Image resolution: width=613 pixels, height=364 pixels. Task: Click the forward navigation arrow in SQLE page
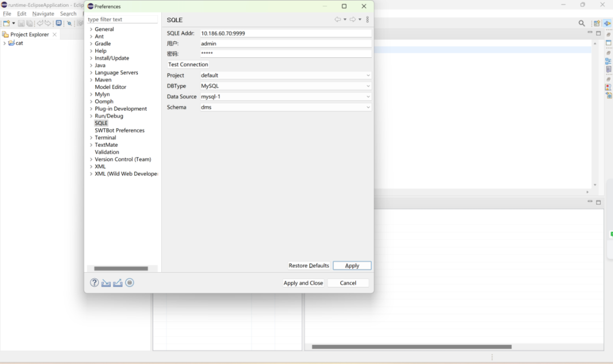pyautogui.click(x=352, y=19)
